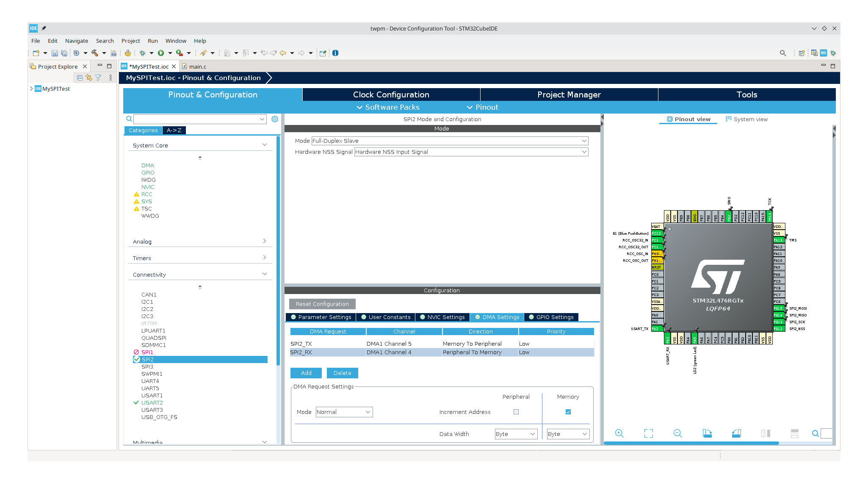This screenshot has height=494, width=868.
Task: Select the SPI2_TX DMA request row
Action: [328, 344]
